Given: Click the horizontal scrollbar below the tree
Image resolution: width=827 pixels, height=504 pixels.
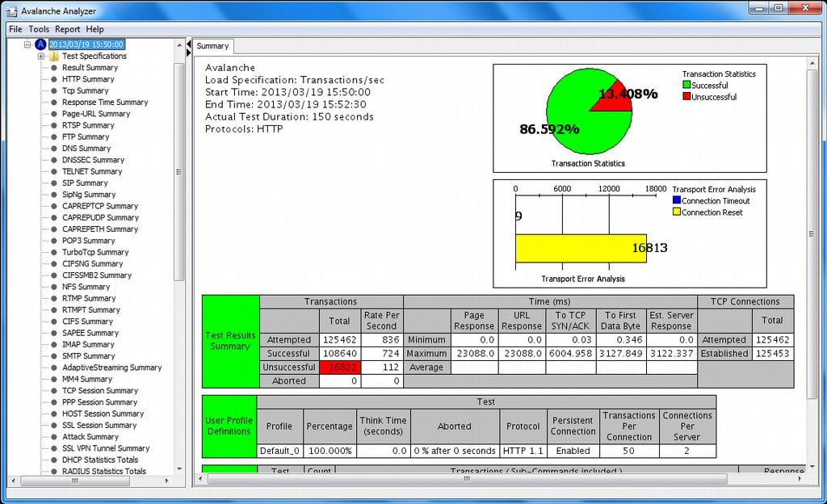Looking at the screenshot, I should [75, 480].
